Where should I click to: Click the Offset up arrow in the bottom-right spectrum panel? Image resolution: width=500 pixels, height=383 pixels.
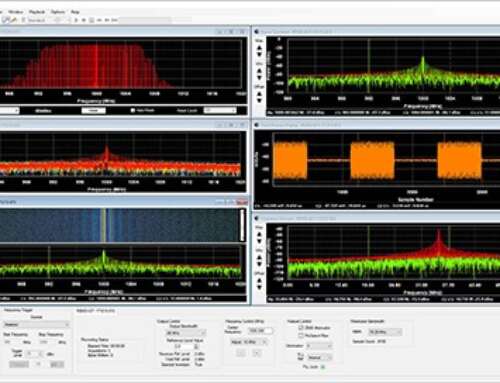pyautogui.click(x=259, y=280)
